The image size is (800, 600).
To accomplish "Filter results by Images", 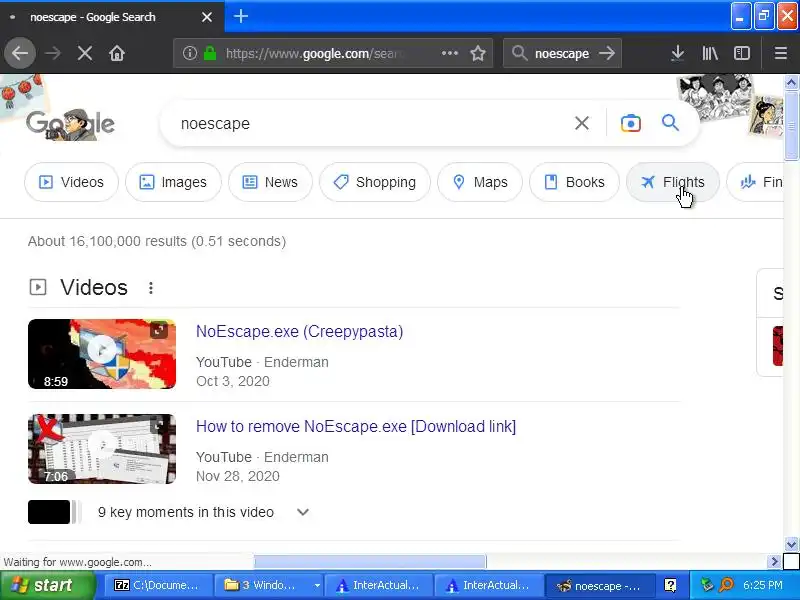I will (173, 182).
